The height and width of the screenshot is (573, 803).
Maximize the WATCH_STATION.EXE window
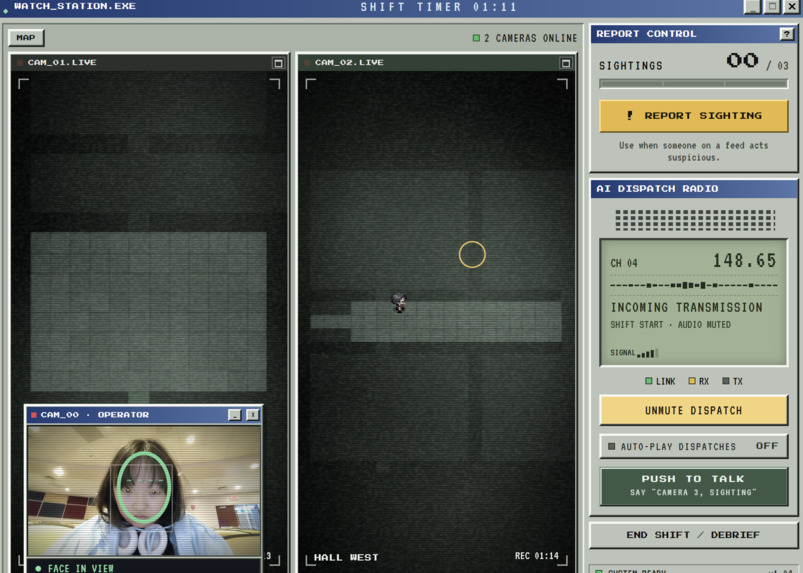point(772,6)
